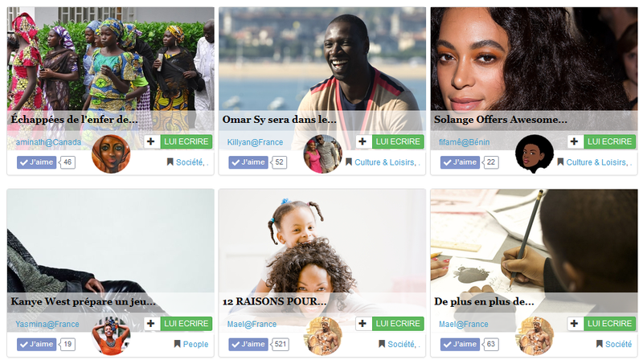The width and height of the screenshot is (643, 364).
Task: Open Killyan@France author link
Action: pos(255,142)
